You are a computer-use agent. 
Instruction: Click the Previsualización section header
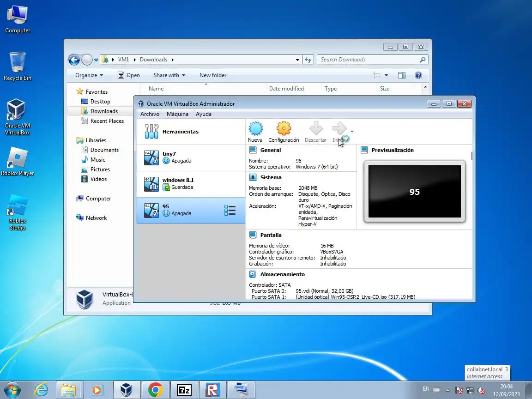[x=393, y=150]
